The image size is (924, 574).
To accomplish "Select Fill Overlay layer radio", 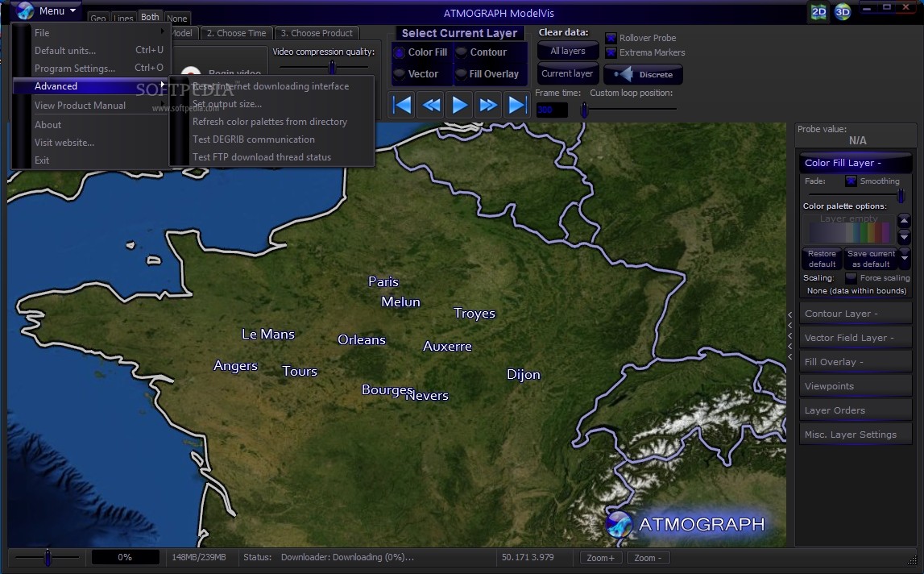I will click(461, 73).
